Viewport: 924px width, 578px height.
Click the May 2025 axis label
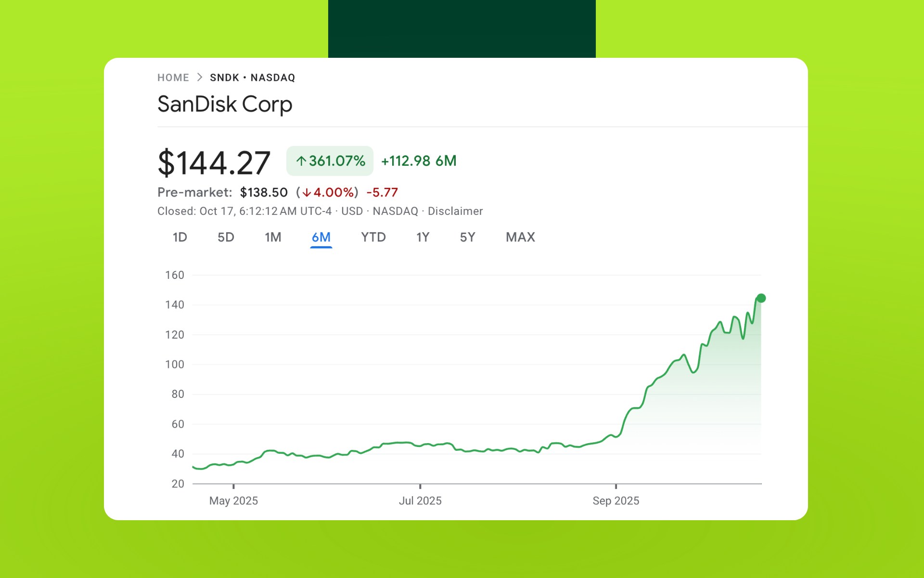pos(233,501)
